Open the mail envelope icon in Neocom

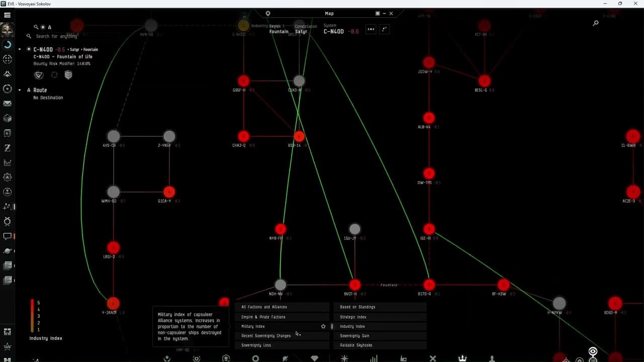tap(7, 104)
